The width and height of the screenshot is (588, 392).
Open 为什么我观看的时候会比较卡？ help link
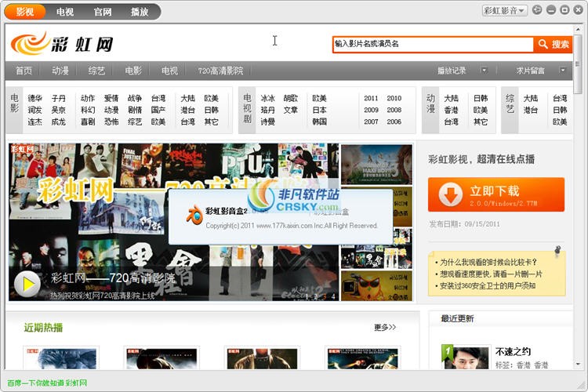click(x=488, y=262)
